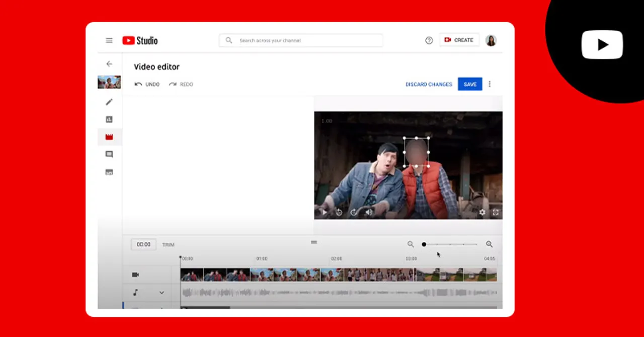This screenshot has width=644, height=337.
Task: Open the help question mark icon
Action: coord(429,40)
